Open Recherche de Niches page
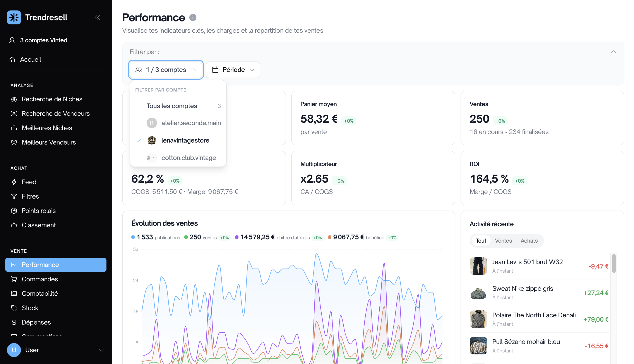The width and height of the screenshot is (634, 364). (56, 99)
